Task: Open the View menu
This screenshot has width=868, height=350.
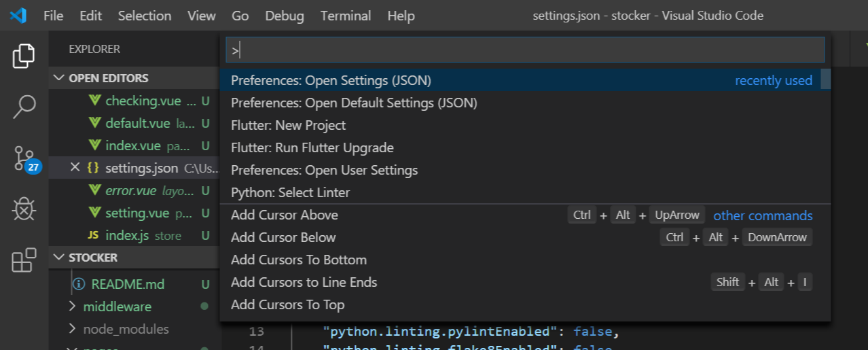Action: click(201, 16)
